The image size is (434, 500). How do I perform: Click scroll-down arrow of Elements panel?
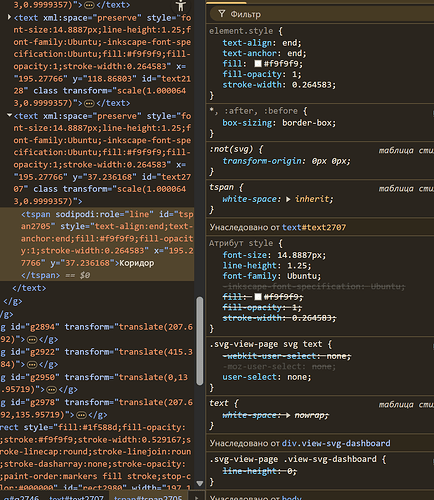click(x=200, y=483)
